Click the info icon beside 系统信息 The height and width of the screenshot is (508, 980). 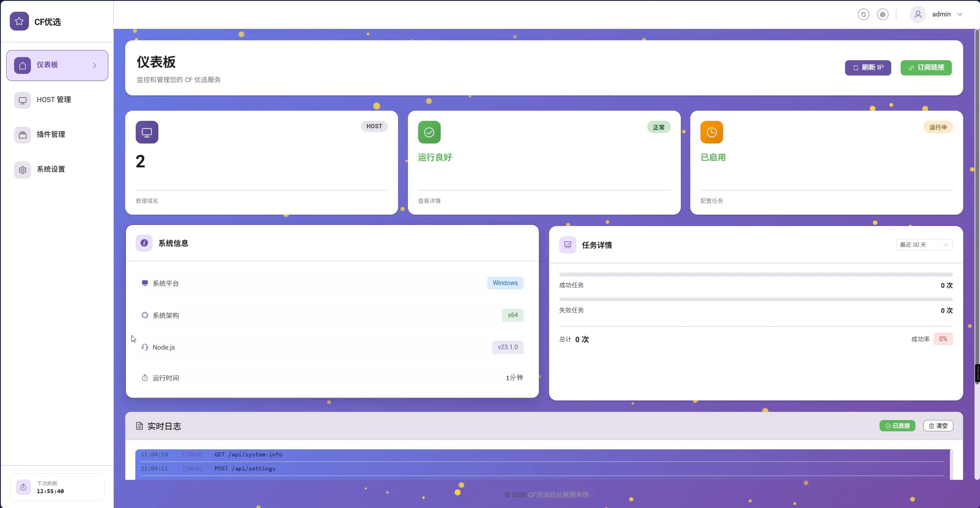point(144,243)
